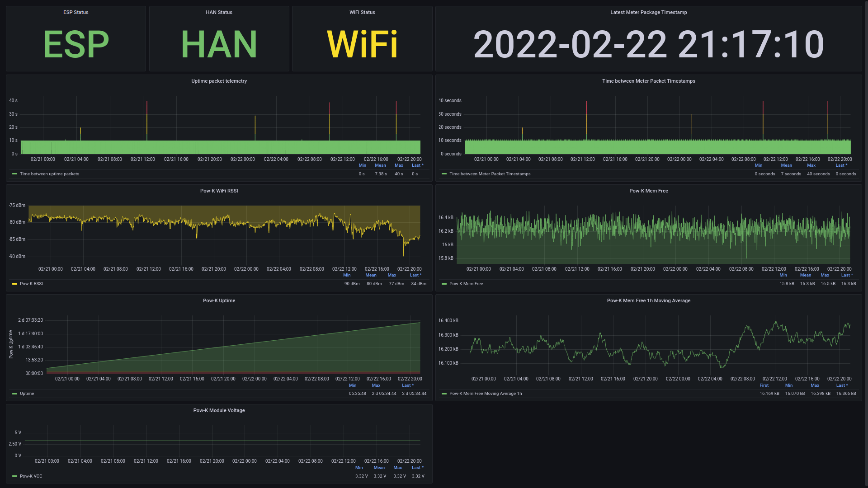Click the marker beside "Time between Meter Packet Timestamps"

coord(443,174)
